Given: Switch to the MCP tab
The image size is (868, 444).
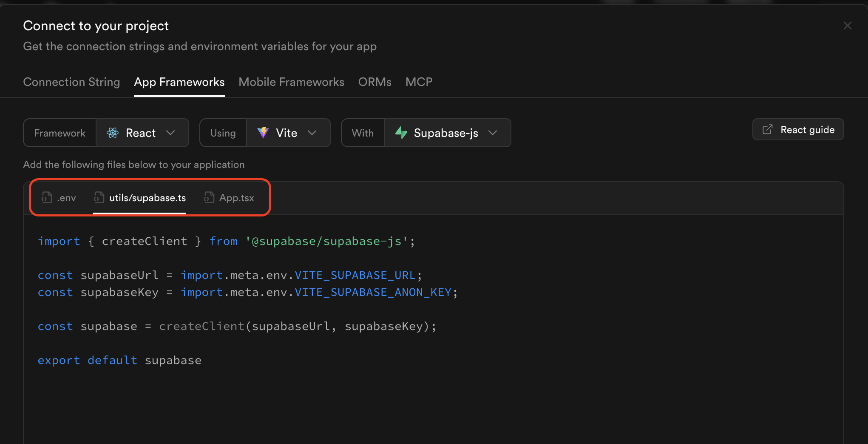Looking at the screenshot, I should pos(419,82).
